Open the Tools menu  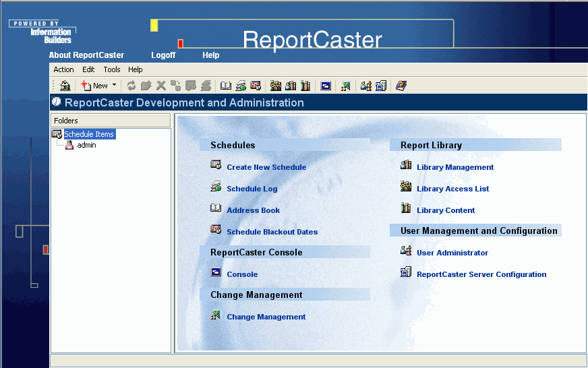(112, 69)
